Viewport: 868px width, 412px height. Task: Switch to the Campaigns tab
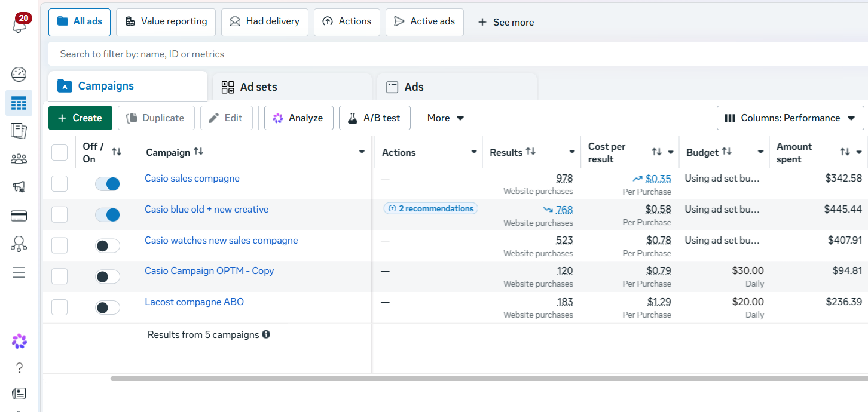[128, 87]
